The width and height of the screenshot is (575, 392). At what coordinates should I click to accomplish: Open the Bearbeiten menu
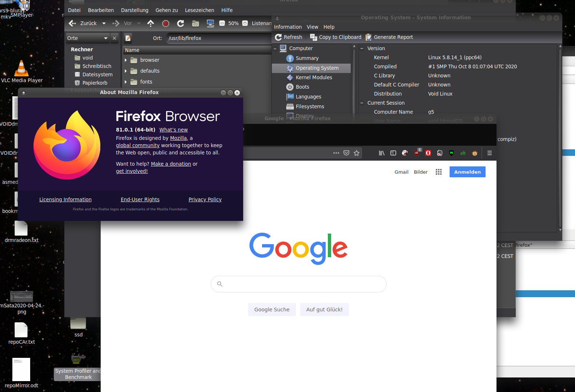[101, 10]
